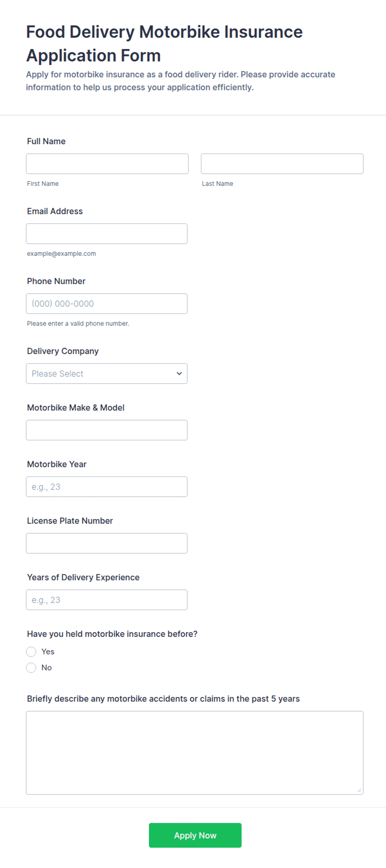
Task: Click the Delivery Company chevron arrow
Action: pos(179,374)
